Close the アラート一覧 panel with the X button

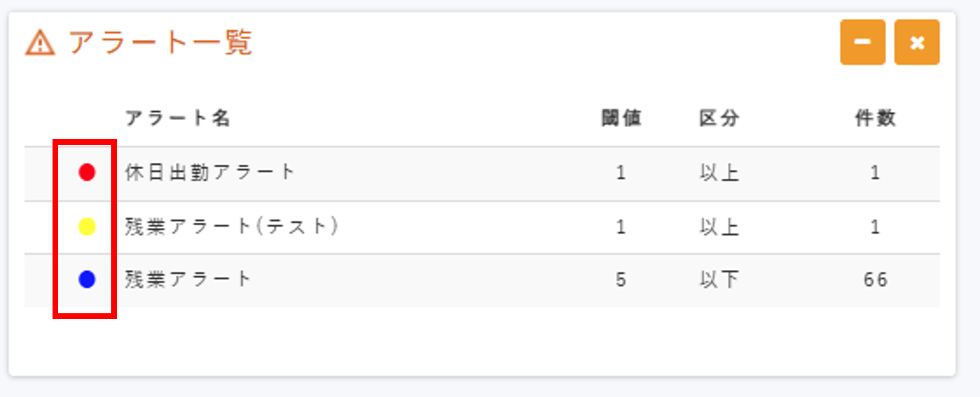click(x=917, y=42)
